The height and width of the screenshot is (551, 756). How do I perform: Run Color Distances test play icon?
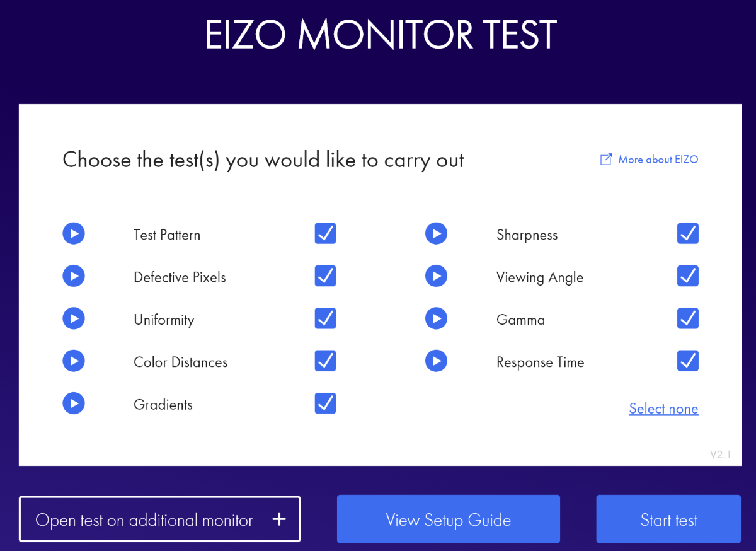[74, 361]
